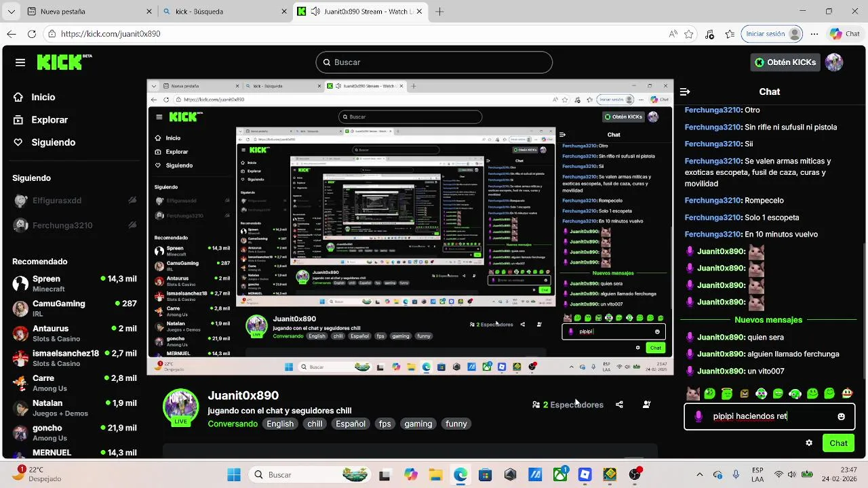Open Elfigurasxdd followed channel

point(75,201)
